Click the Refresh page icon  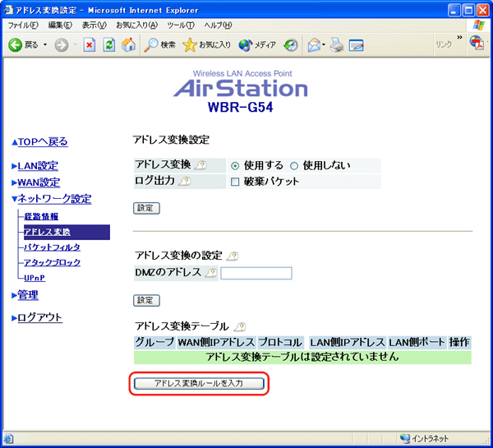coord(109,45)
